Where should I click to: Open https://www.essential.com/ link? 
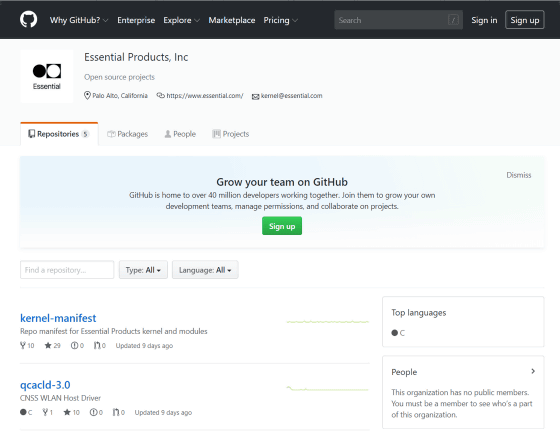(x=205, y=96)
